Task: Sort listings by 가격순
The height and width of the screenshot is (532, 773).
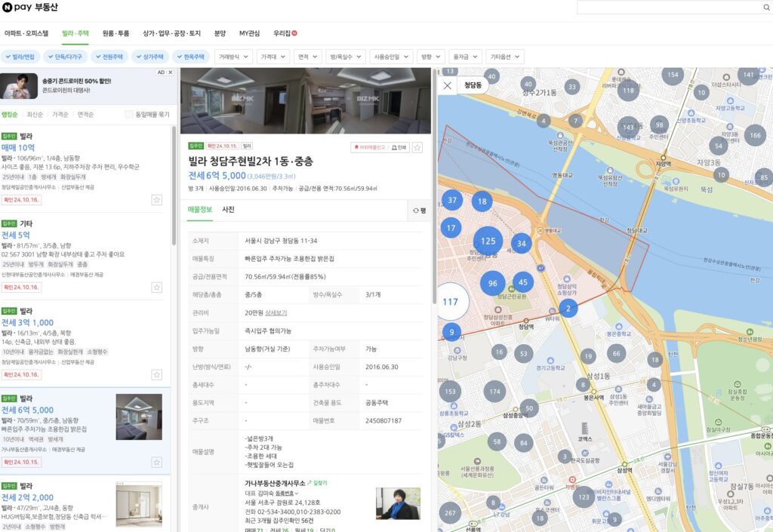Action: (x=60, y=114)
